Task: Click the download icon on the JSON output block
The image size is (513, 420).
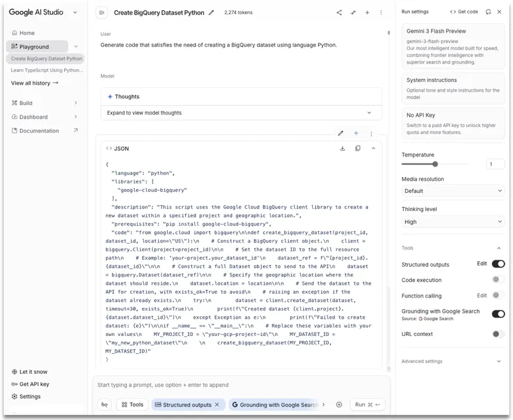Action: (x=342, y=148)
